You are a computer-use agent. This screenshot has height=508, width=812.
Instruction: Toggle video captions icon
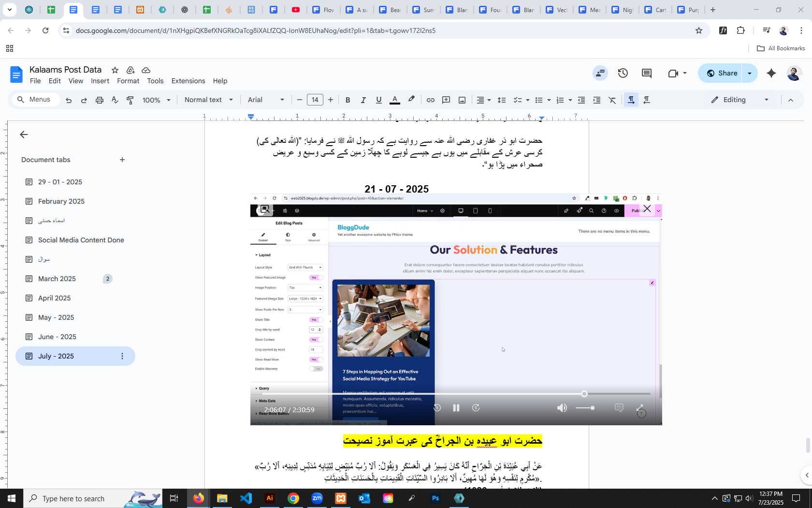coord(619,408)
